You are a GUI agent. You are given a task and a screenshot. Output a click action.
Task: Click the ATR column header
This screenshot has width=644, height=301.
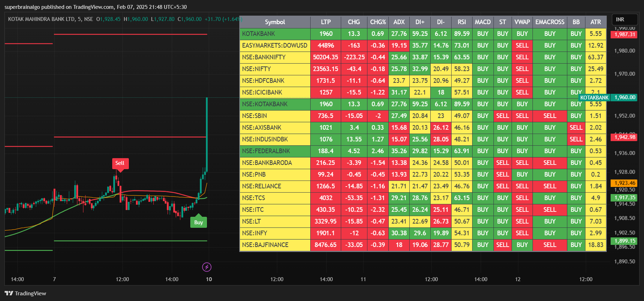coord(596,22)
